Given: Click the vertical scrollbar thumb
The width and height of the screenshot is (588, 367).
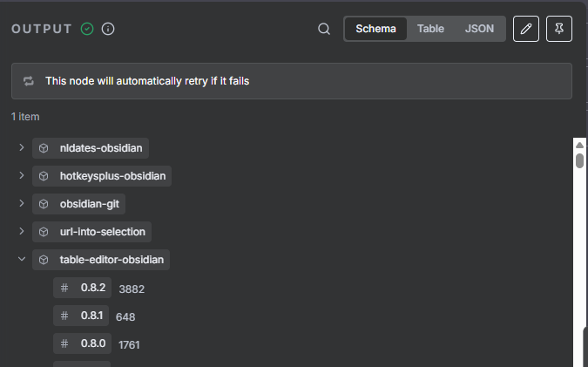Looking at the screenshot, I should point(579,160).
